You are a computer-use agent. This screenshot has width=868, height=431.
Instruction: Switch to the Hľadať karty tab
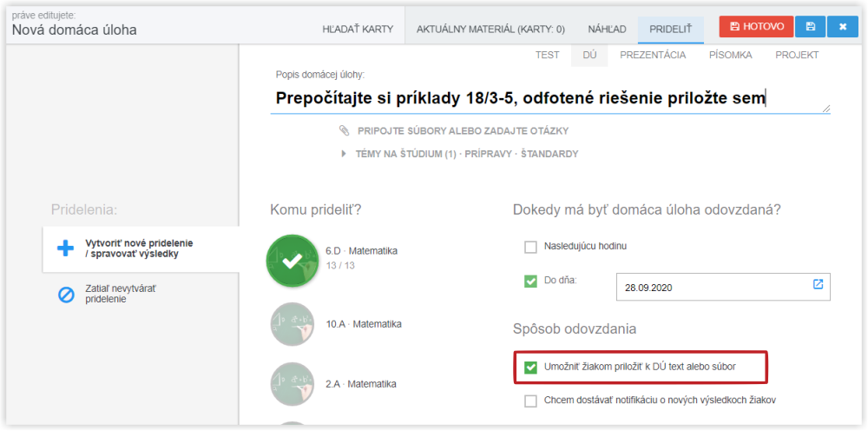[358, 30]
